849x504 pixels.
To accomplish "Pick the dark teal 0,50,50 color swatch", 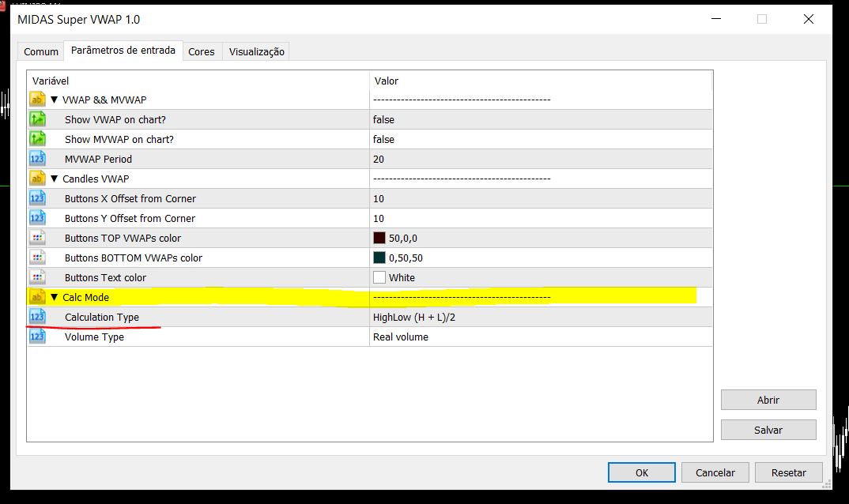I will click(379, 258).
